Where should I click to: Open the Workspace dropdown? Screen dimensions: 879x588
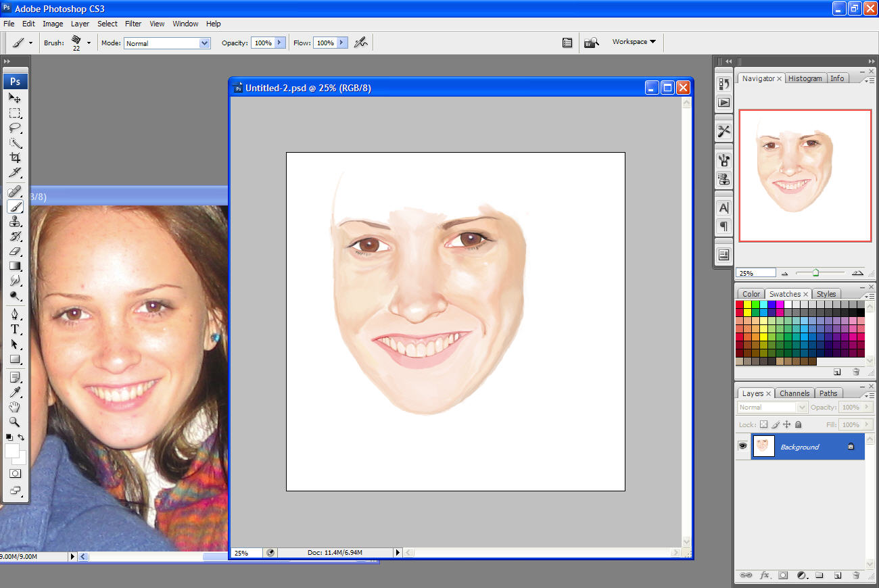click(634, 42)
